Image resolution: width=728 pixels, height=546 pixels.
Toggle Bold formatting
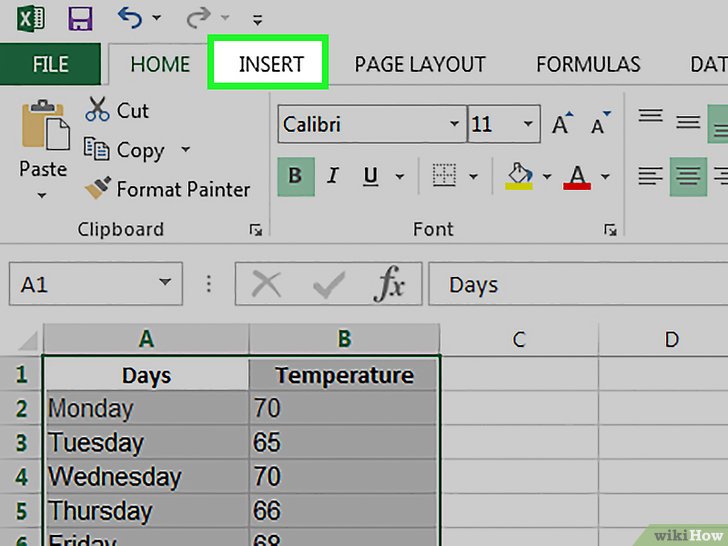click(295, 177)
